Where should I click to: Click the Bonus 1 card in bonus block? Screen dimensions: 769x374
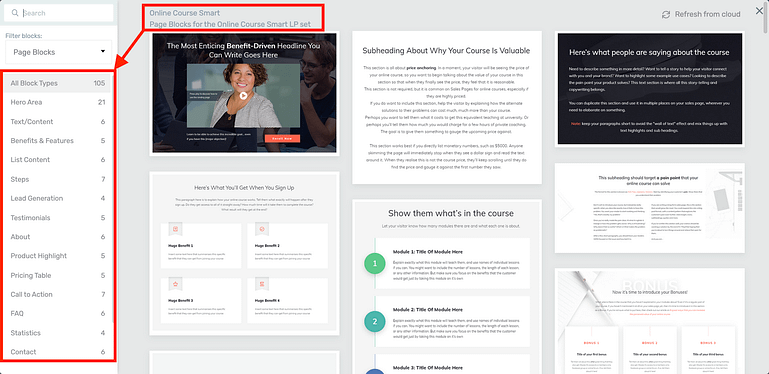coord(591,350)
